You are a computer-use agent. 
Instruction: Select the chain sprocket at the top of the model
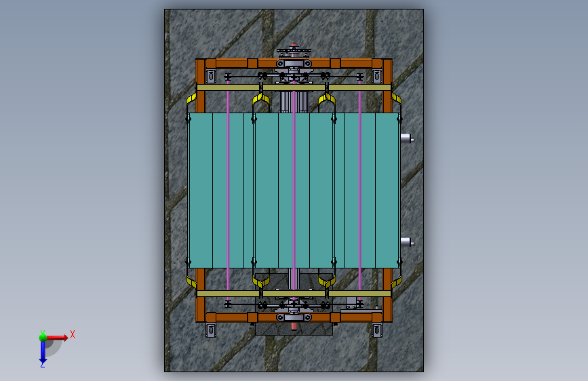pos(294,51)
